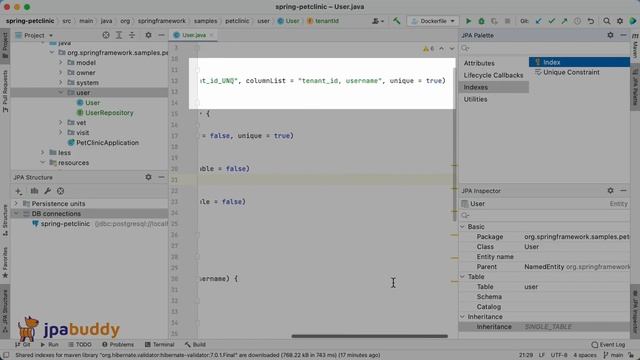
Task: Hide the JPA Inspector panel
Action: [623, 191]
